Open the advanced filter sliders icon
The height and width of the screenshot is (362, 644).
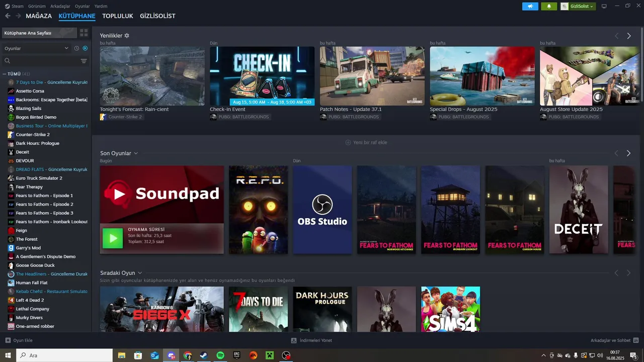pyautogui.click(x=84, y=61)
